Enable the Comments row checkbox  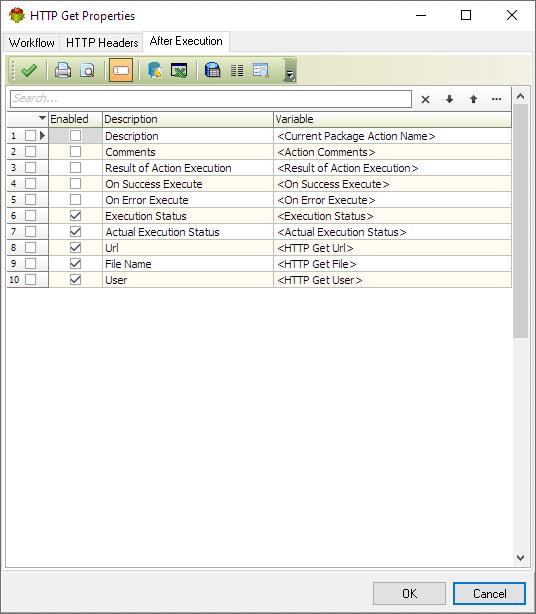click(x=75, y=152)
